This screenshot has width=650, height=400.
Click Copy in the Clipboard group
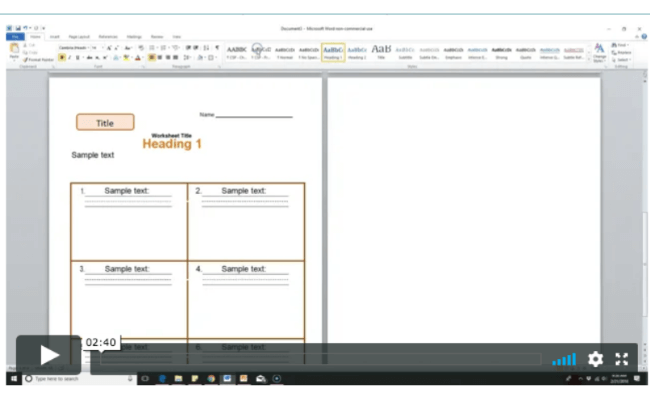point(31,53)
